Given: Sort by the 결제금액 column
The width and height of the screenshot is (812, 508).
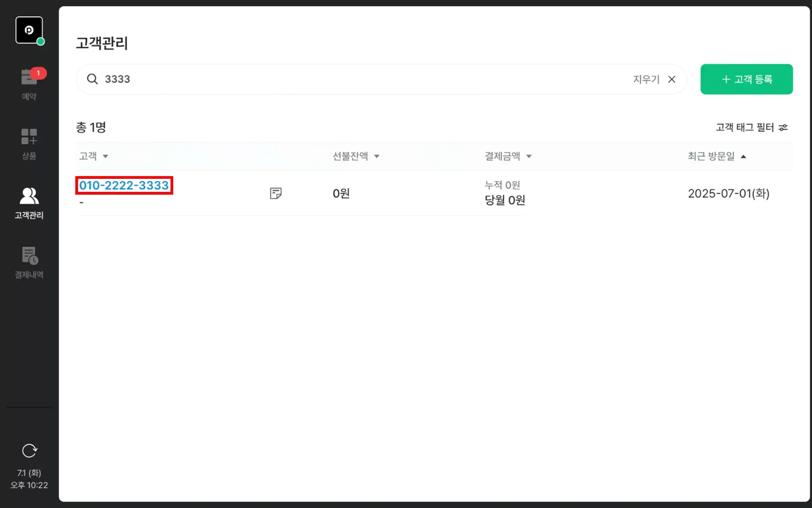Looking at the screenshot, I should [508, 156].
